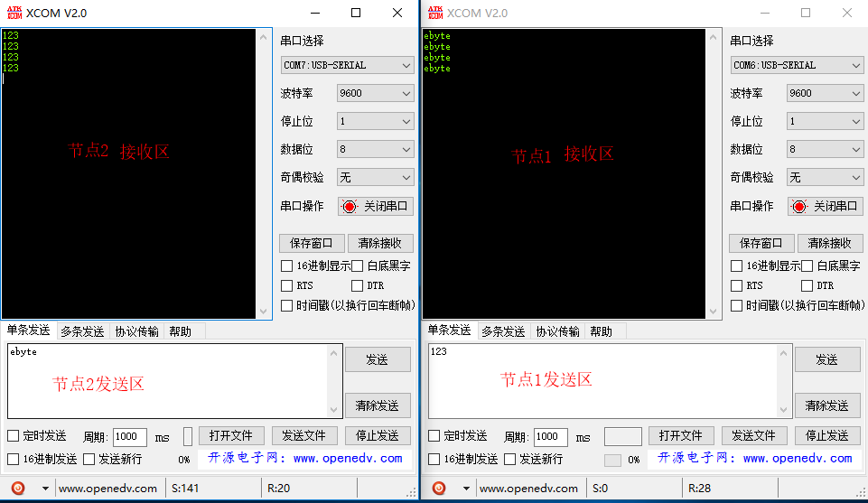868x503 pixels.
Task: Click the red settings icon in left status bar
Action: [x=18, y=489]
